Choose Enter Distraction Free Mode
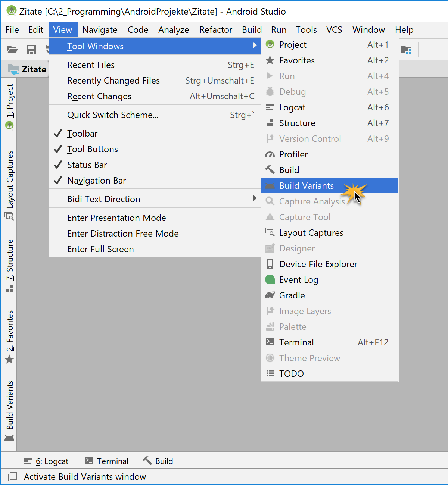448x485 pixels. click(x=155, y=234)
